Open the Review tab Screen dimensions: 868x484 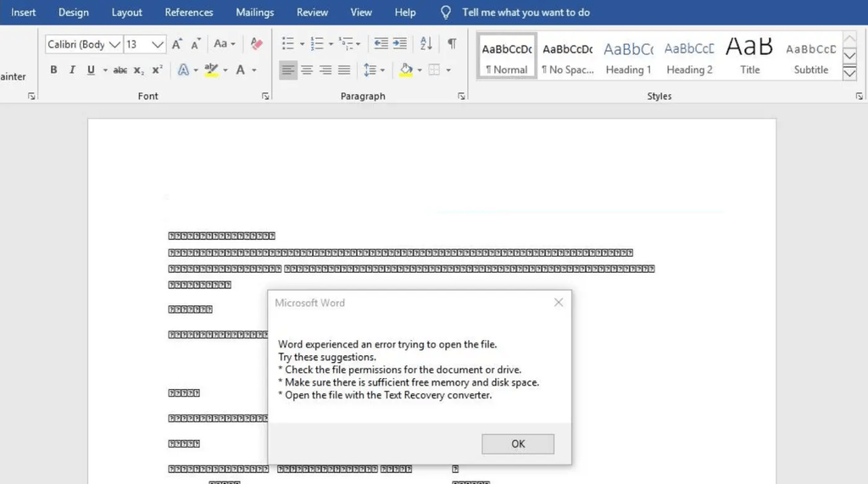312,12
